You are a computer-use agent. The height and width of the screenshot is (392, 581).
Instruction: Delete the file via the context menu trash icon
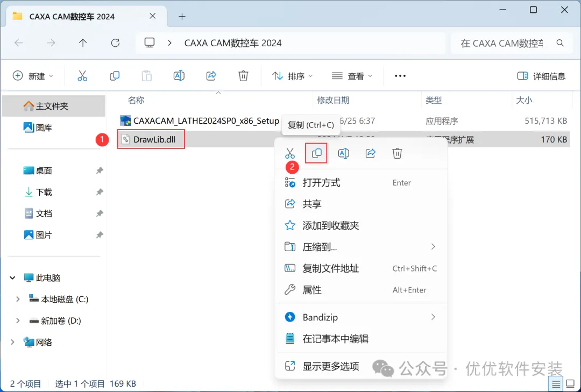point(397,153)
